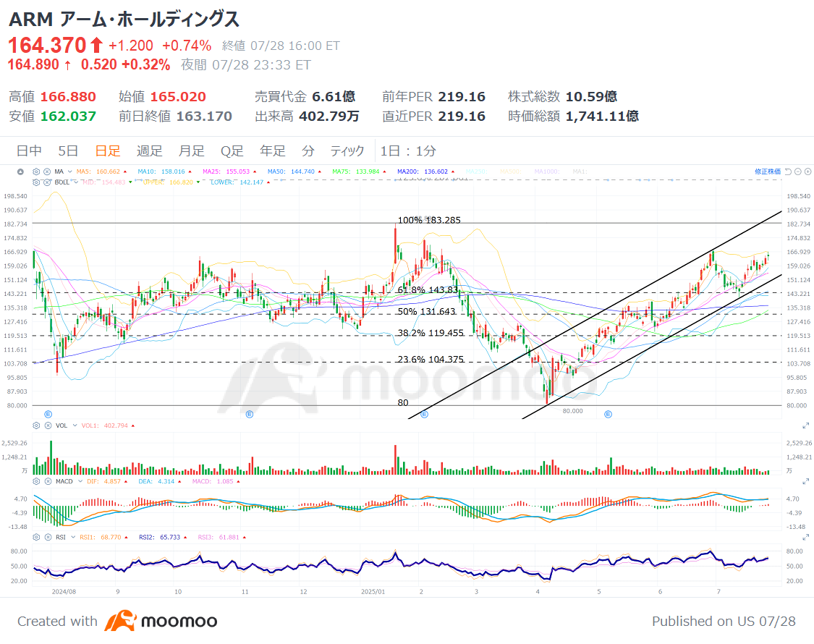Image resolution: width=814 pixels, height=644 pixels.
Task: Click the 修正株価 adjusted price link
Action: click(768, 171)
